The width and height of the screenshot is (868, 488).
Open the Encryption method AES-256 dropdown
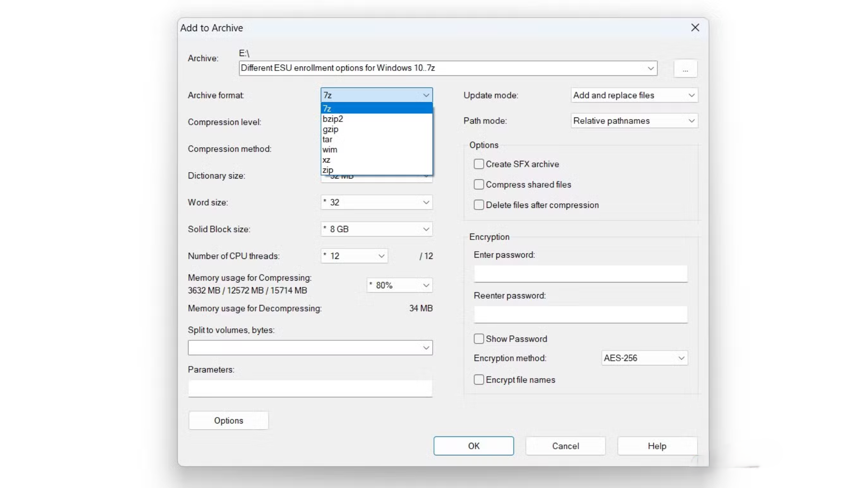[x=644, y=358]
